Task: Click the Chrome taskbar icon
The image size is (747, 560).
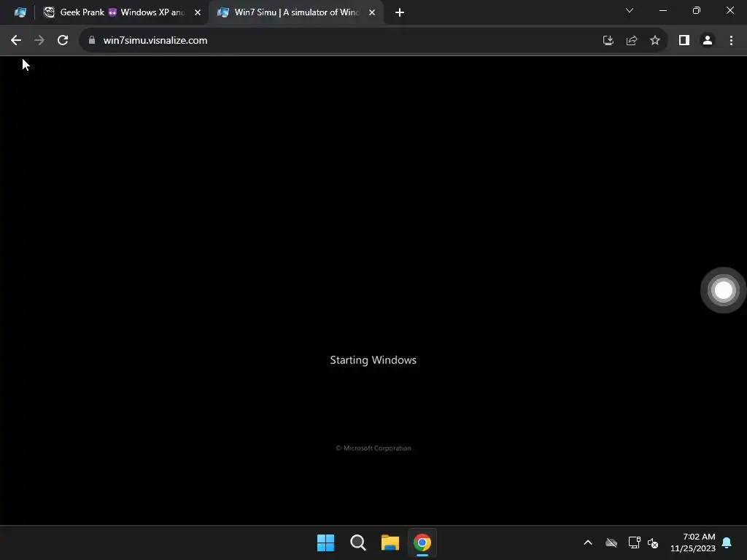Action: pos(422,542)
